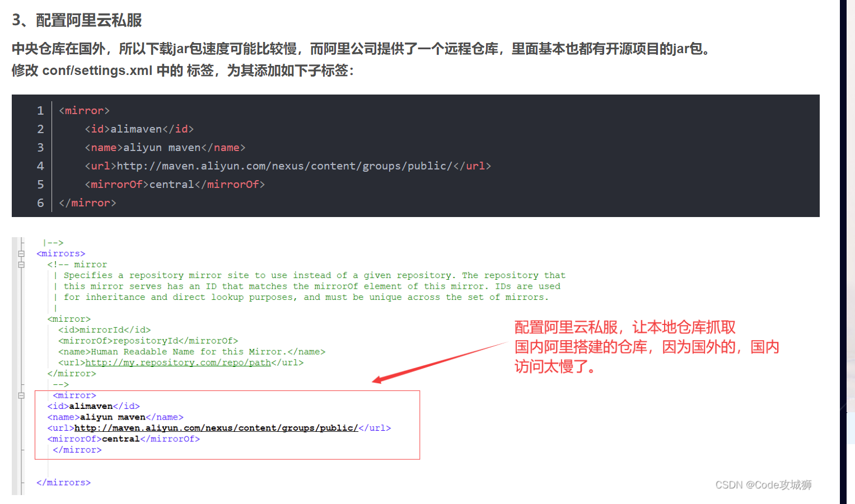Click the heading 3、配置阿里云私服
The height and width of the screenshot is (504, 855).
tap(77, 20)
